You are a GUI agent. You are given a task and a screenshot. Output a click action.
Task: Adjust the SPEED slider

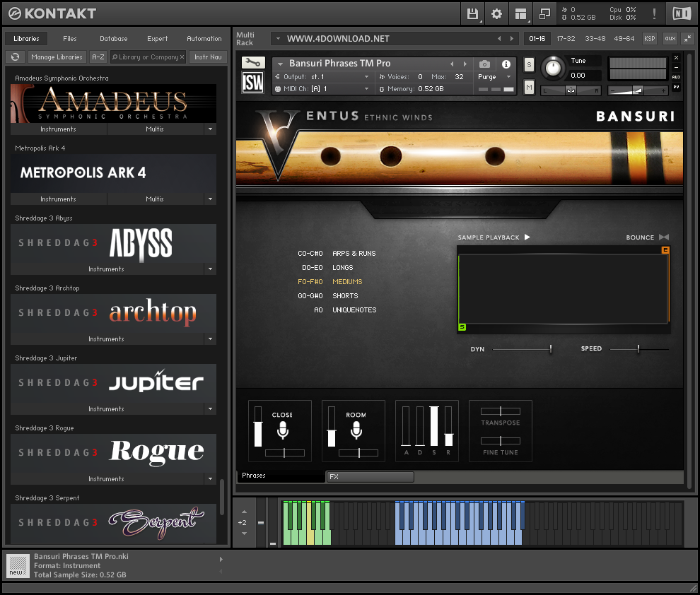coord(638,349)
